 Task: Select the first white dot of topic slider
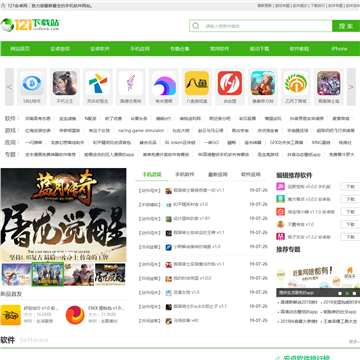click(x=340, y=293)
